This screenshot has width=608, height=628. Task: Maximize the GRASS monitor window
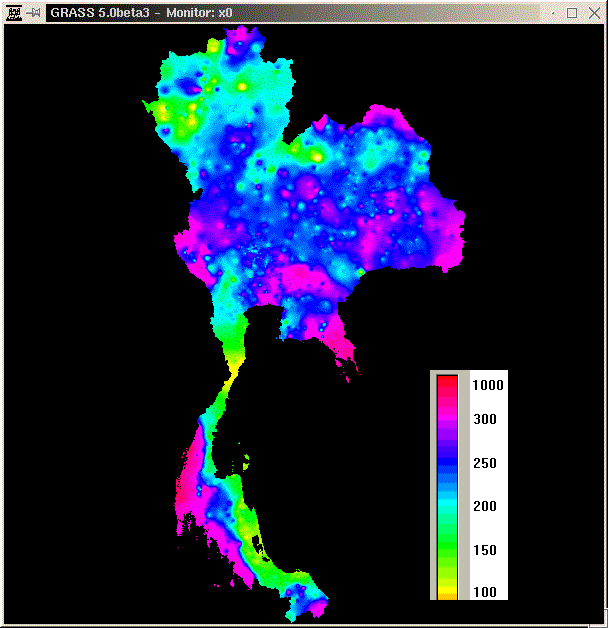coord(573,13)
